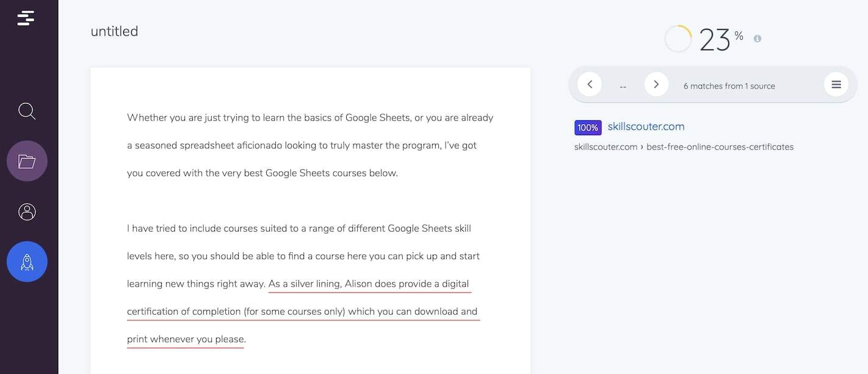Click the 100% match badge
This screenshot has width=868, height=374.
point(588,128)
